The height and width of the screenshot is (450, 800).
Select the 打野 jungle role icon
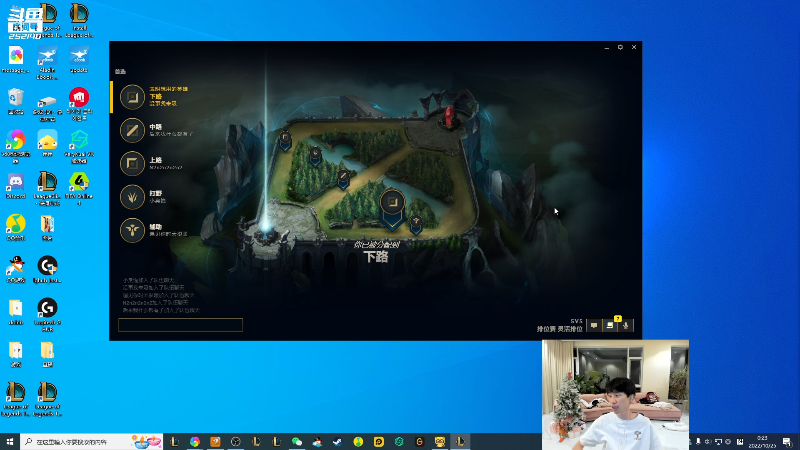[x=132, y=197]
